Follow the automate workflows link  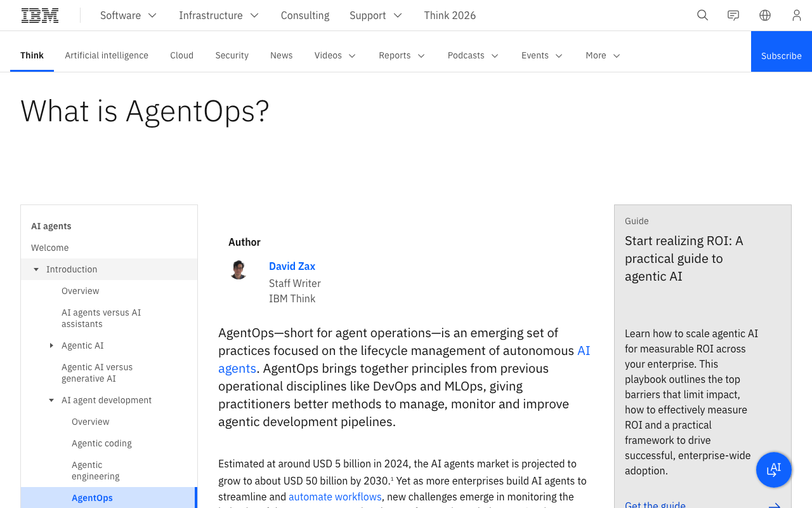[335, 497]
